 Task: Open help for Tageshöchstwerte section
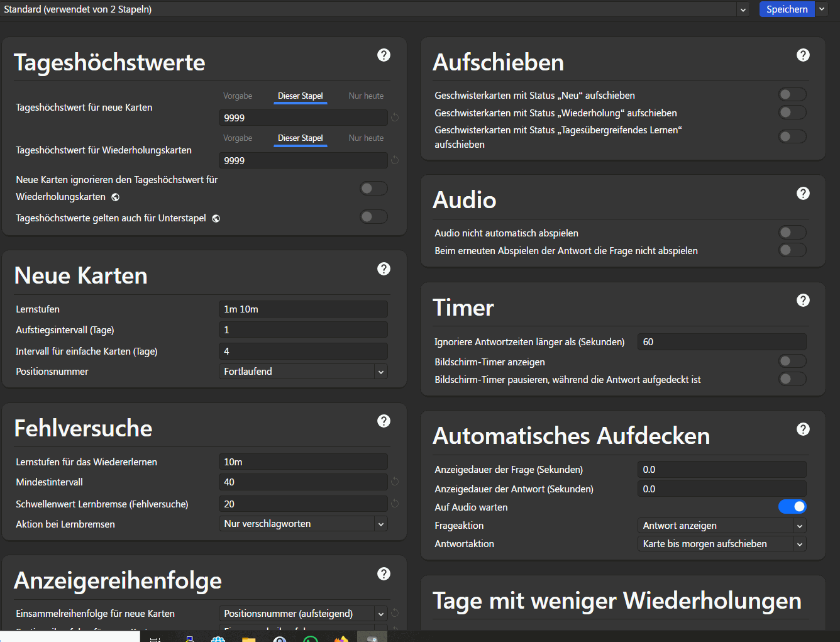[x=384, y=55]
